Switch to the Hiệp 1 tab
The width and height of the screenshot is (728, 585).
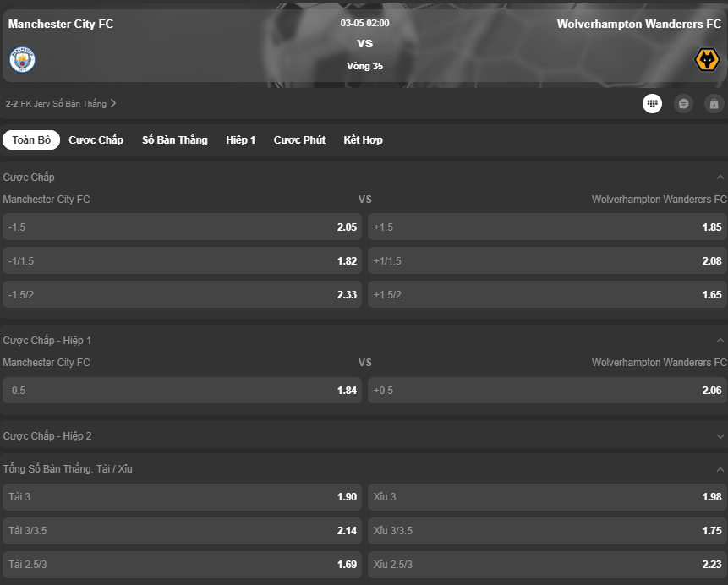[240, 139]
